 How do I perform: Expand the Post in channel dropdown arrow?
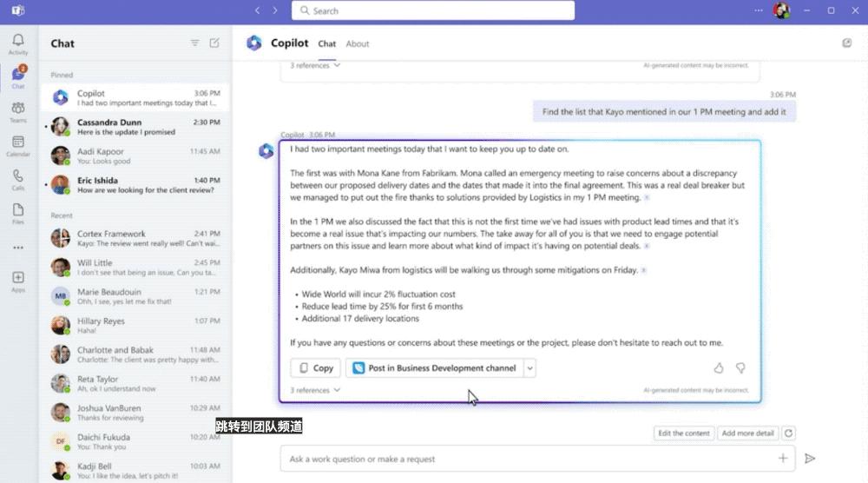[529, 367]
